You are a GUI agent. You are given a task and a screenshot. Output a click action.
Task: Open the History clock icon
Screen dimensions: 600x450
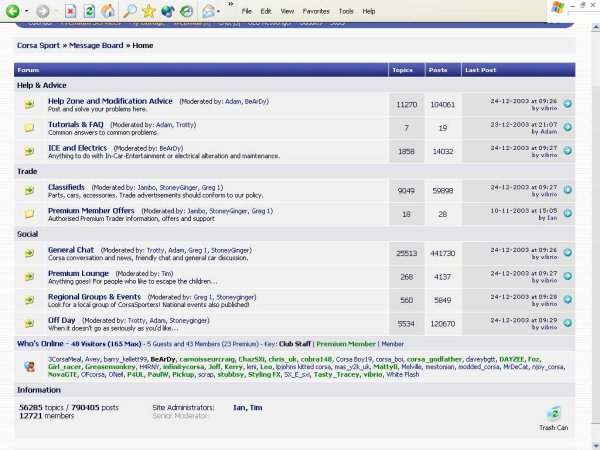(x=186, y=11)
